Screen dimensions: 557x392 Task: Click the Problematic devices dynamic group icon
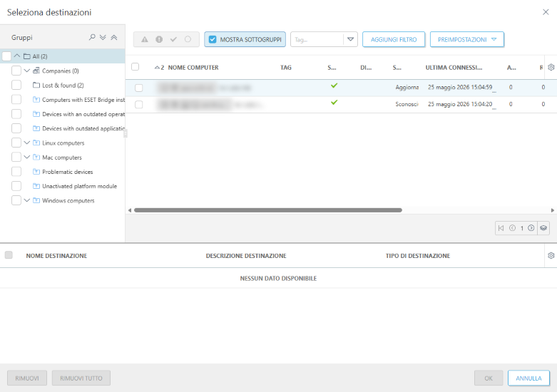(36, 172)
